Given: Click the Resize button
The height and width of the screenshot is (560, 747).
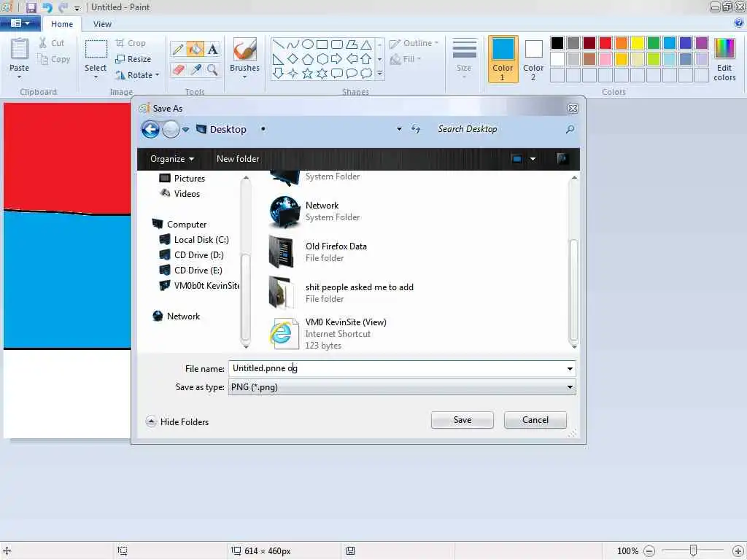Looking at the screenshot, I should pos(133,59).
